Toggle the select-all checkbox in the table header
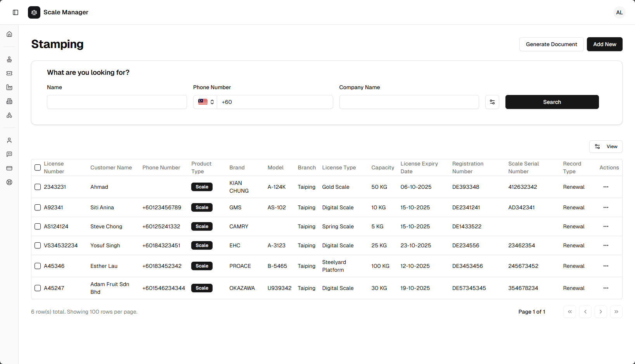Screen dimensions: 635x364 point(38,167)
